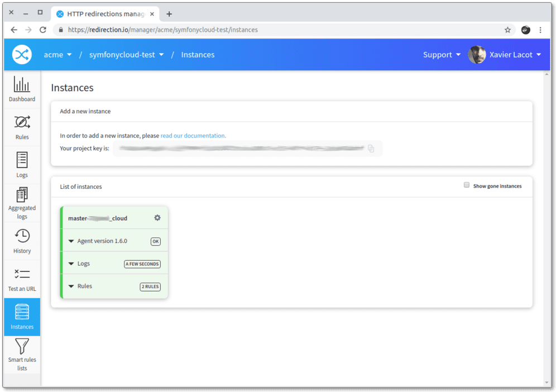This screenshot has width=556, height=392.
Task: Click the List of instances heading
Action: (81, 187)
